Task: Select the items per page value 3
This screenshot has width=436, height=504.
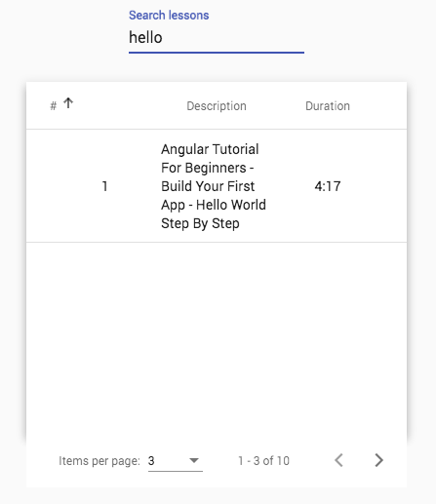Action: click(151, 460)
